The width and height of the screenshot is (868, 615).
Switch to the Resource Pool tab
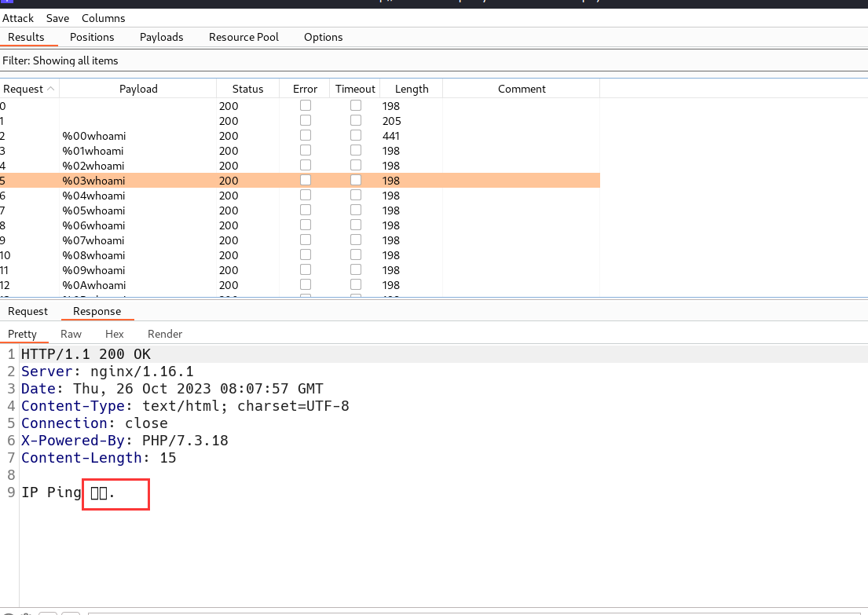[x=244, y=37]
